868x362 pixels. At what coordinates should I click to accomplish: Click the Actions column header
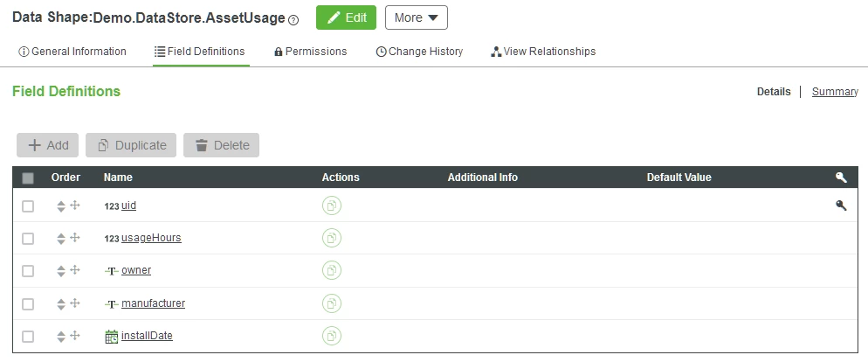[x=341, y=178]
